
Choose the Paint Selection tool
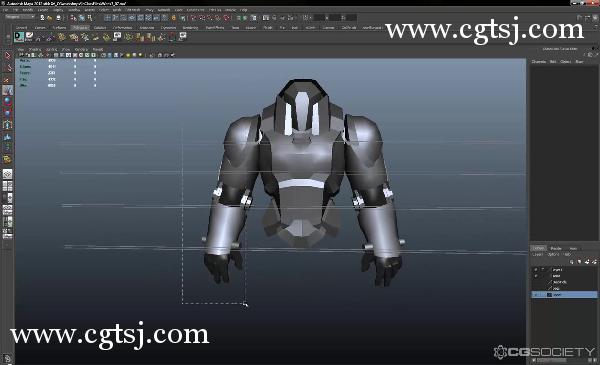pyautogui.click(x=7, y=80)
